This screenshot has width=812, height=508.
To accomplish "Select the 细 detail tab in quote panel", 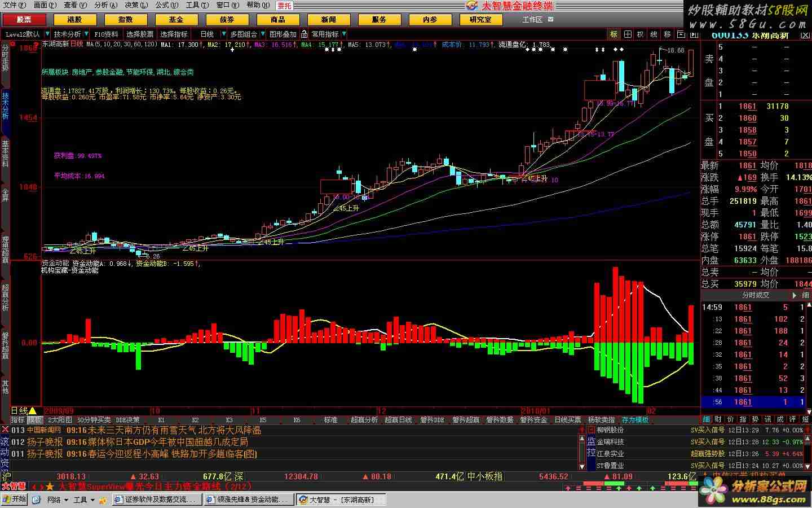I will tap(707, 419).
